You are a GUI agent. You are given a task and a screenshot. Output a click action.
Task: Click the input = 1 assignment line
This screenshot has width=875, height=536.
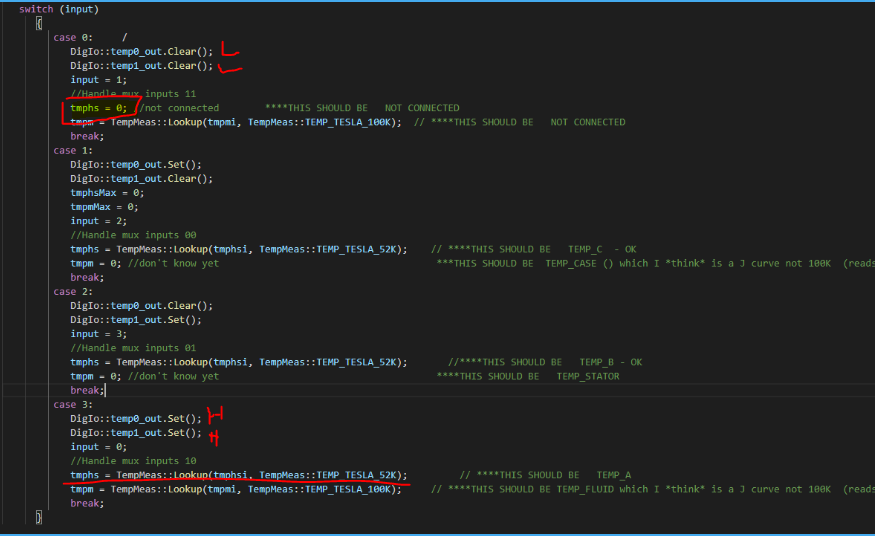pyautogui.click(x=98, y=80)
